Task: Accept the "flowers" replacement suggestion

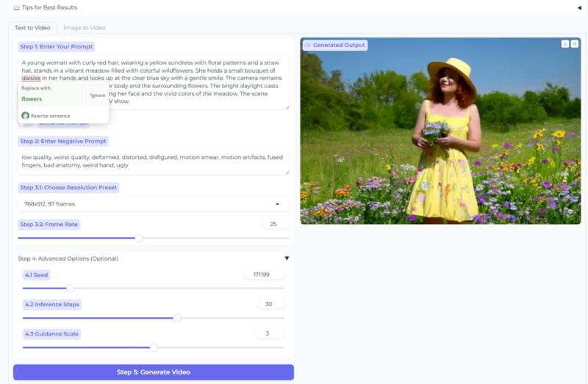Action: tap(32, 98)
